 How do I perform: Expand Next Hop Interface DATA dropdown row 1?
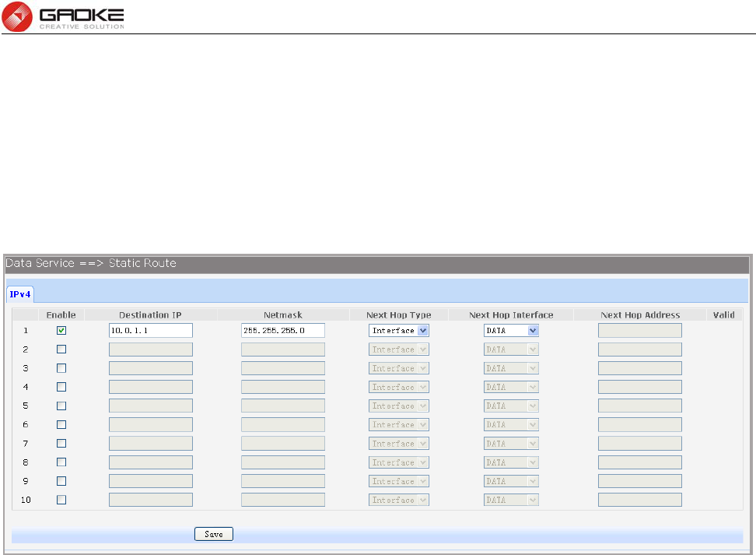(511, 331)
